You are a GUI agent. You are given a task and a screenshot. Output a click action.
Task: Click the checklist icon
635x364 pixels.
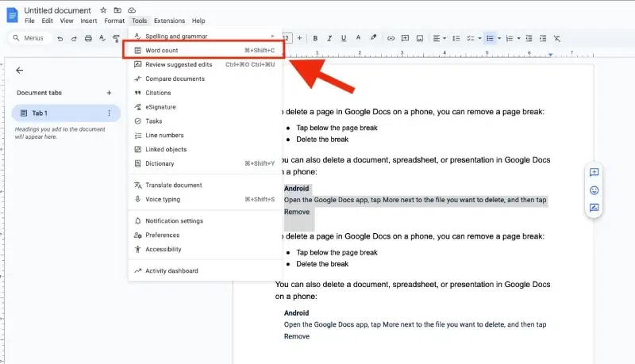470,38
